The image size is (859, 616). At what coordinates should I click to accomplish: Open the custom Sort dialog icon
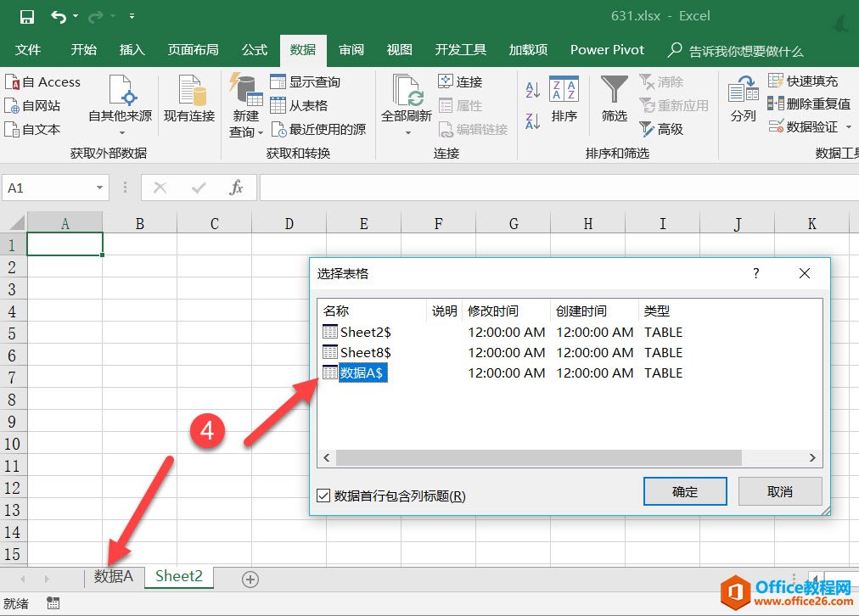pyautogui.click(x=564, y=90)
